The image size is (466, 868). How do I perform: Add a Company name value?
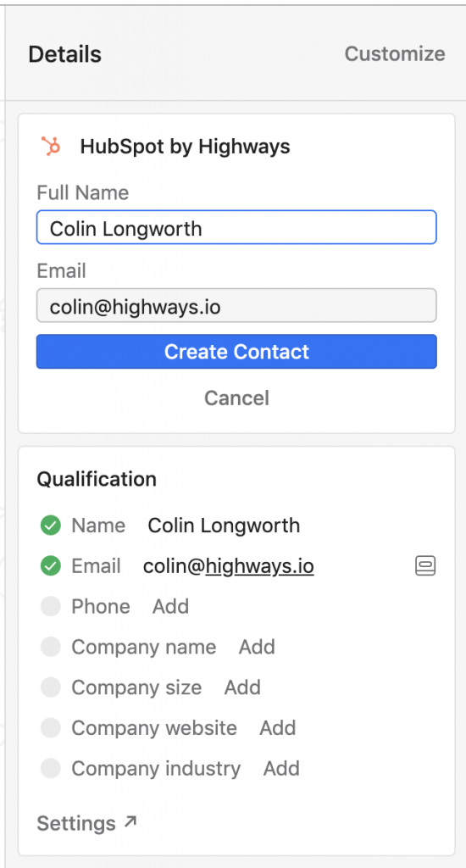257,647
